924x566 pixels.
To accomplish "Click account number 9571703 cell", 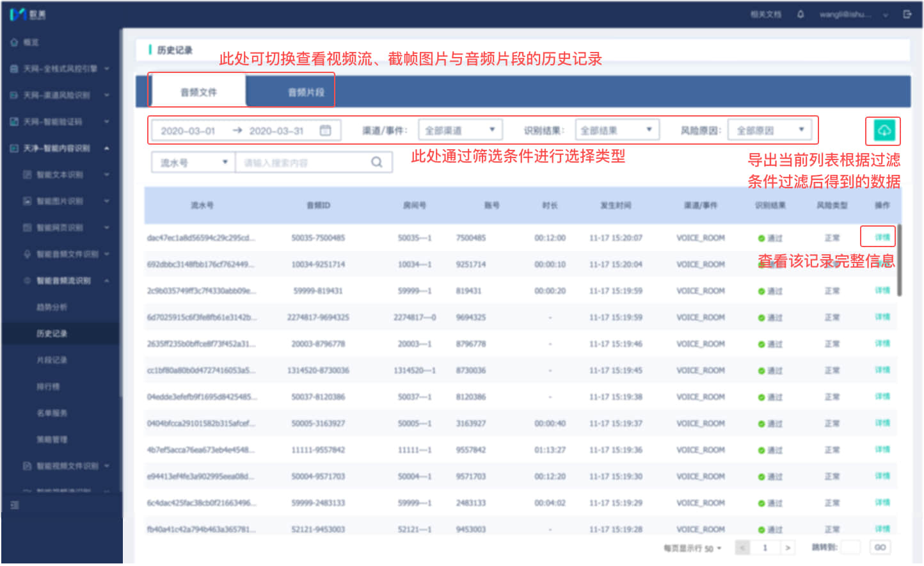I will coord(471,477).
